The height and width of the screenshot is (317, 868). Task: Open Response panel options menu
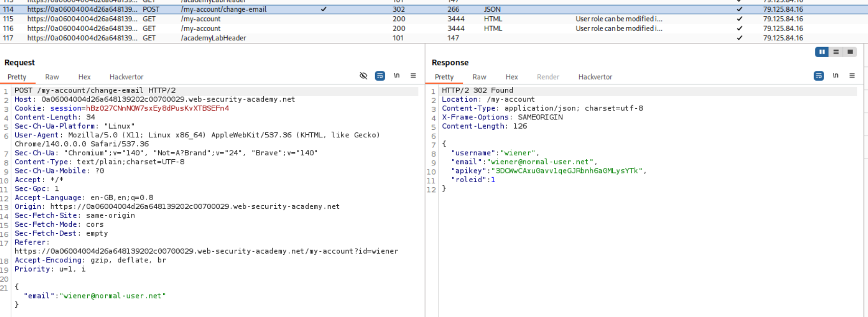click(852, 76)
